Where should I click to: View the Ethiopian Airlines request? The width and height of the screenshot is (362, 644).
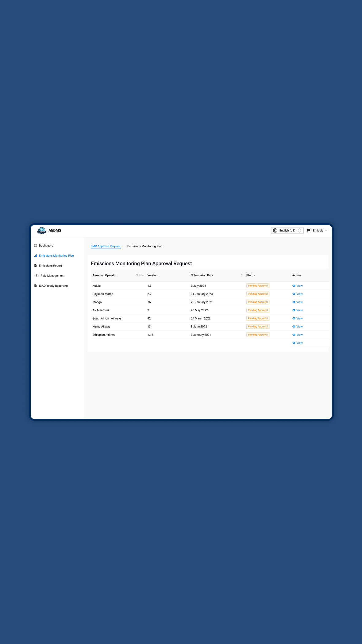coord(298,335)
